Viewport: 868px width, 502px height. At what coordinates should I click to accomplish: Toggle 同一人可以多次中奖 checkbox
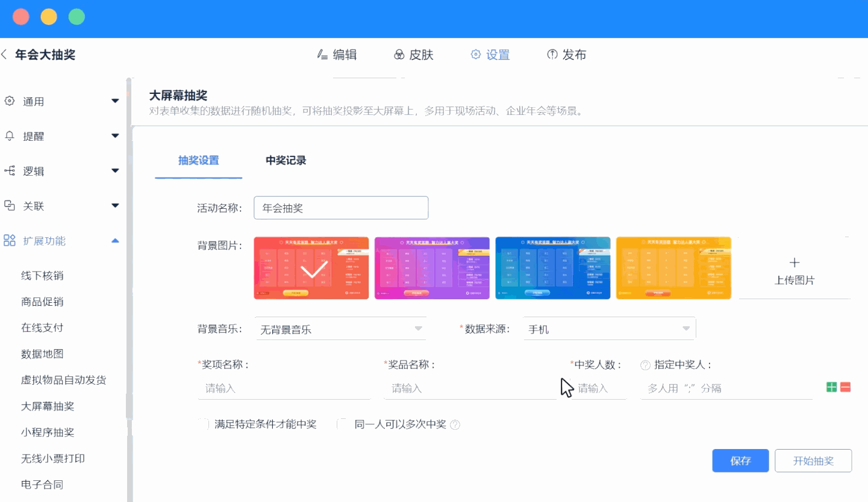[x=343, y=424]
